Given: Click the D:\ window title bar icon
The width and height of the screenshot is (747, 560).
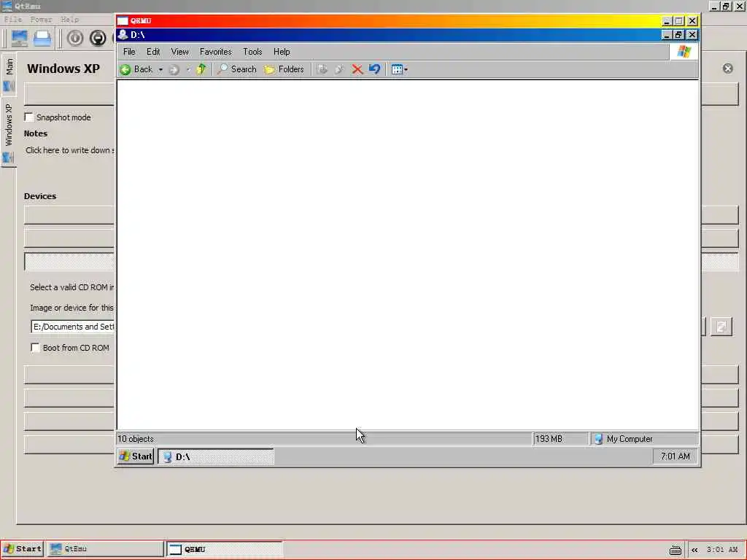Looking at the screenshot, I should (123, 35).
